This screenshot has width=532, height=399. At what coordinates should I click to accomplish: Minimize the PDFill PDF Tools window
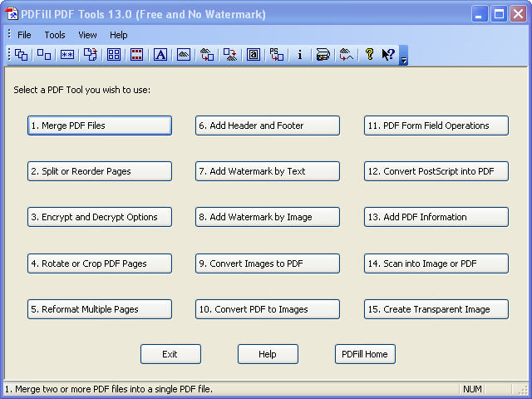479,14
